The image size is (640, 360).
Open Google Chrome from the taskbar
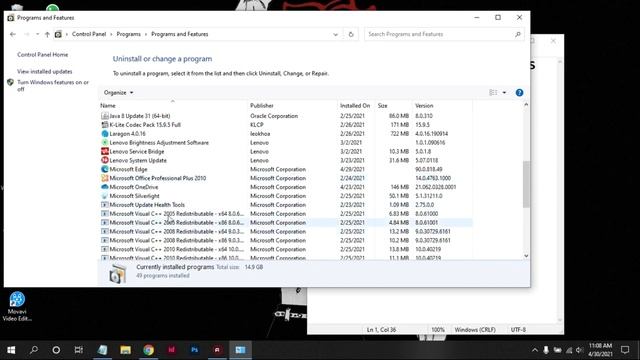click(x=149, y=350)
